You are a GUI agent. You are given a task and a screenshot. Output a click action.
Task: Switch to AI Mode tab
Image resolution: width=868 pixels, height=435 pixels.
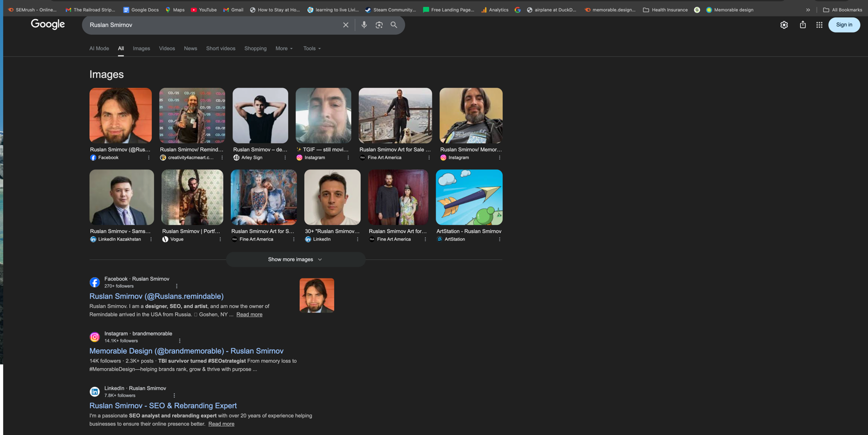99,49
